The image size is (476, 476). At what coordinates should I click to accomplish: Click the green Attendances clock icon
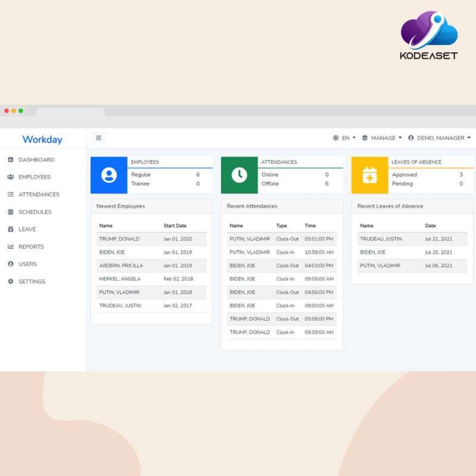tap(239, 175)
